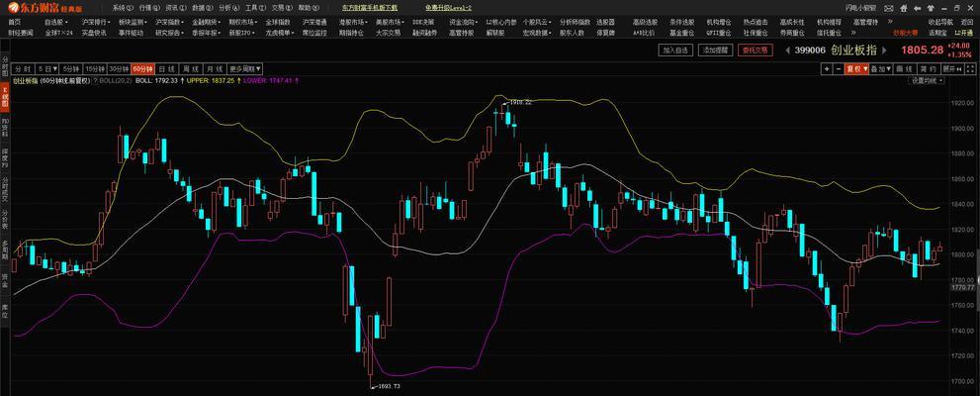Open 资金 sidebar tab
The height and width of the screenshot is (396, 980).
click(4, 279)
